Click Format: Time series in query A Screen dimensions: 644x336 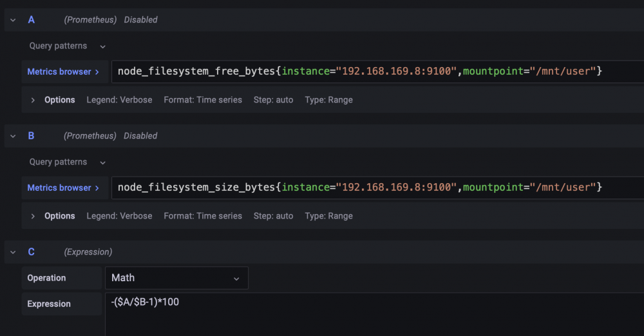point(203,100)
